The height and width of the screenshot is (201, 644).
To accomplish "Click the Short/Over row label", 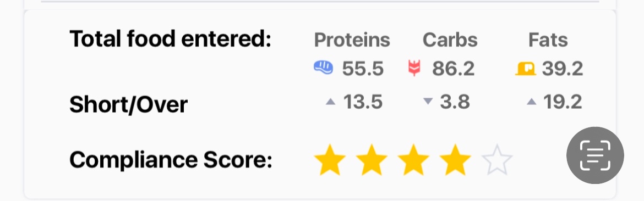I will (x=129, y=105).
